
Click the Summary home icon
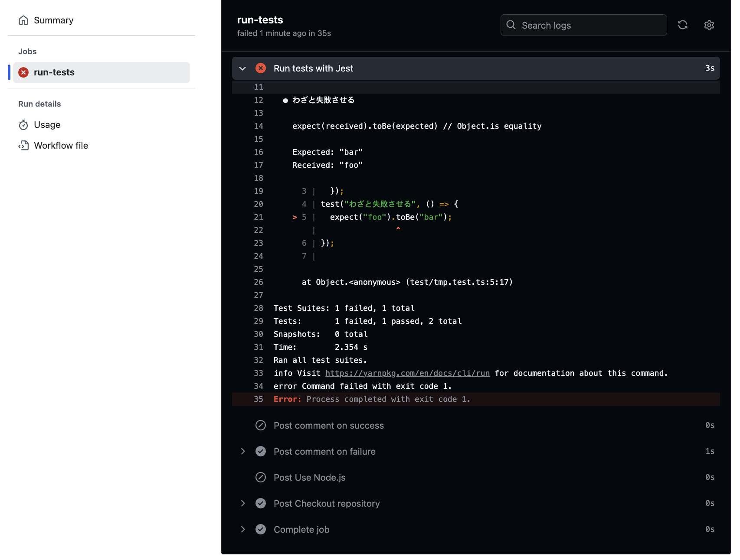[x=23, y=20]
